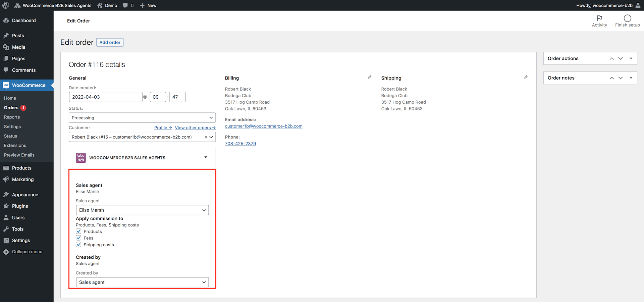Collapse the WooCommerce B2B Sales Agents panel
Image resolution: width=644 pixels, height=302 pixels.
click(x=206, y=157)
